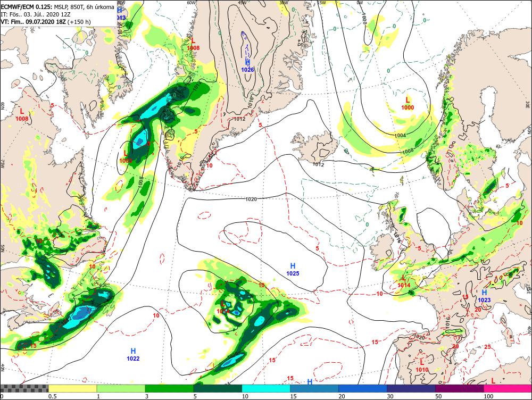Select the medium green 3–5 legend swatch
The height and width of the screenshot is (400, 532).
click(x=169, y=388)
